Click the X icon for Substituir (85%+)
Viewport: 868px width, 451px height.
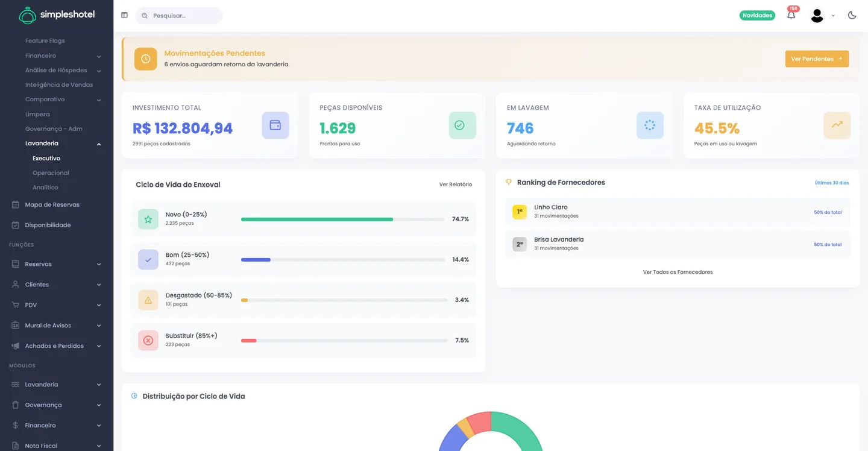[x=148, y=341]
